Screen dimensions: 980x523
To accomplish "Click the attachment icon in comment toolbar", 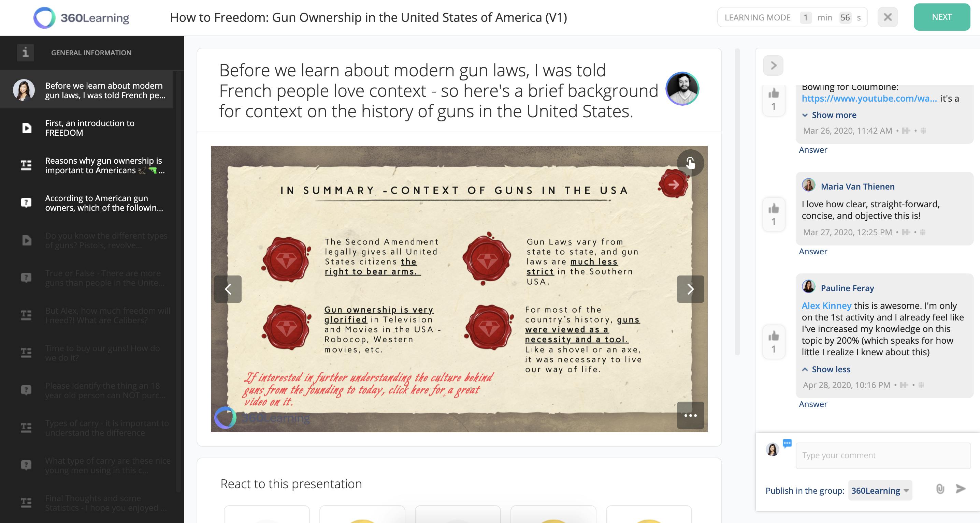I will [940, 489].
